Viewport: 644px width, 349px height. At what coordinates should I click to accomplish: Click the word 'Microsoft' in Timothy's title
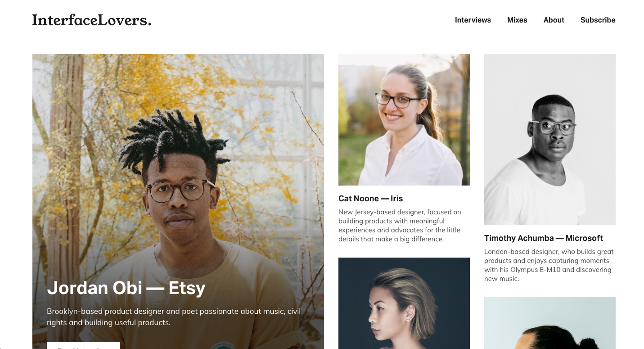(584, 238)
